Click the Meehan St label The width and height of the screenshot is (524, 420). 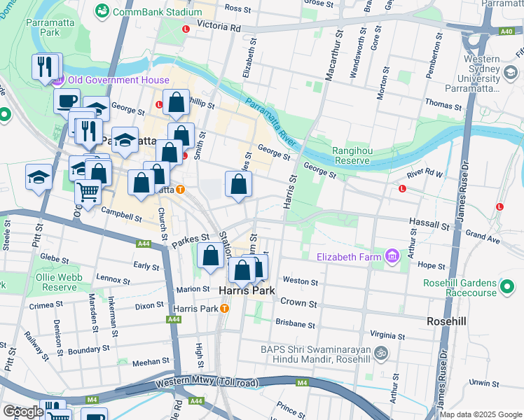(x=151, y=362)
